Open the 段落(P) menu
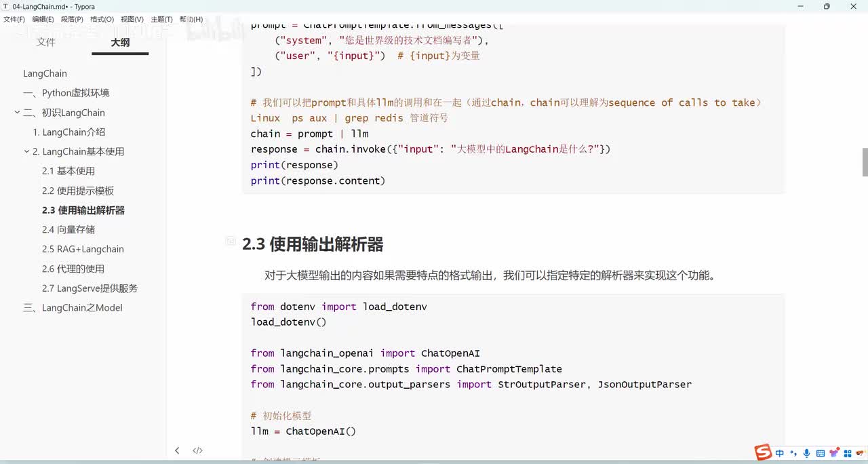The width and height of the screenshot is (868, 464). (x=72, y=19)
